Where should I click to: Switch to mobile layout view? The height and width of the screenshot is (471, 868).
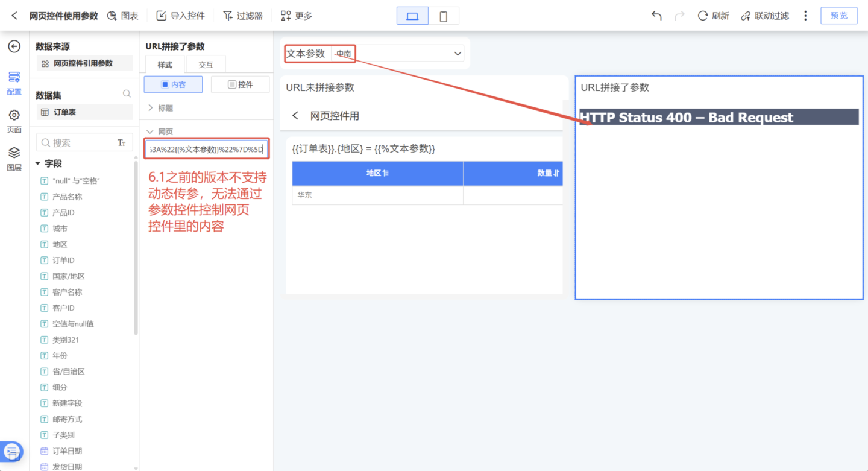[x=443, y=16]
